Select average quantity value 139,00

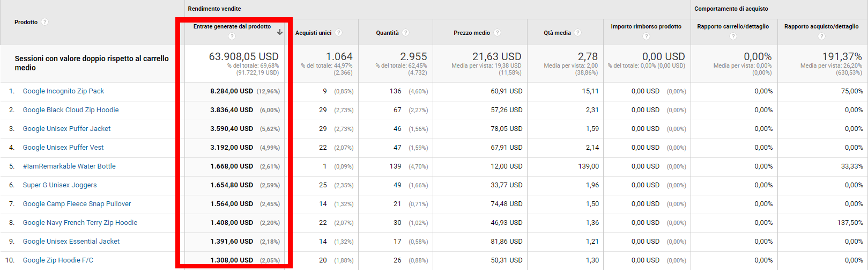(x=589, y=166)
